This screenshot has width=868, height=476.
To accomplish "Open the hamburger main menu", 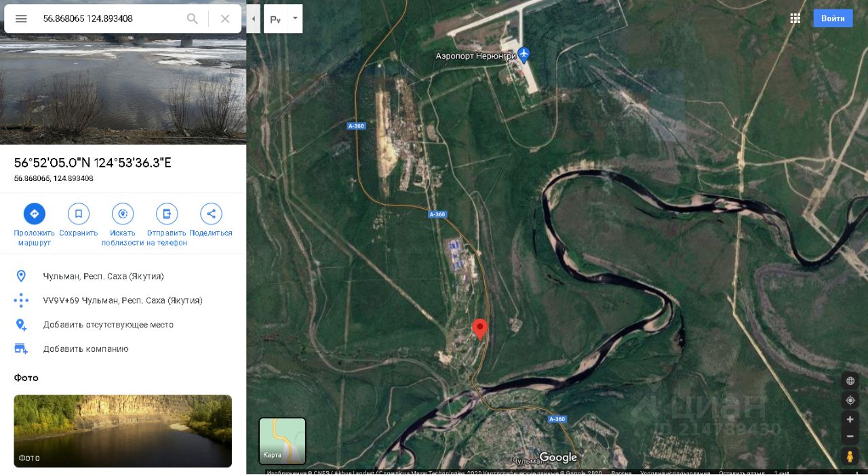I will [21, 19].
